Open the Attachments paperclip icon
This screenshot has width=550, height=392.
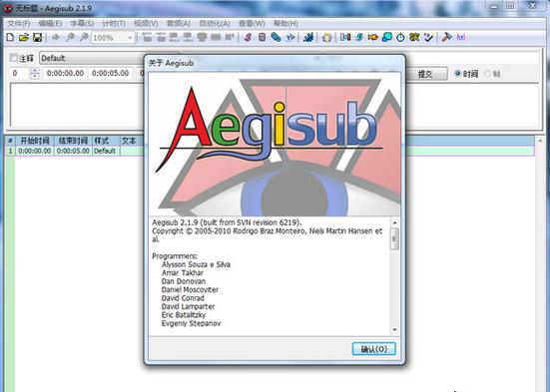click(x=275, y=37)
